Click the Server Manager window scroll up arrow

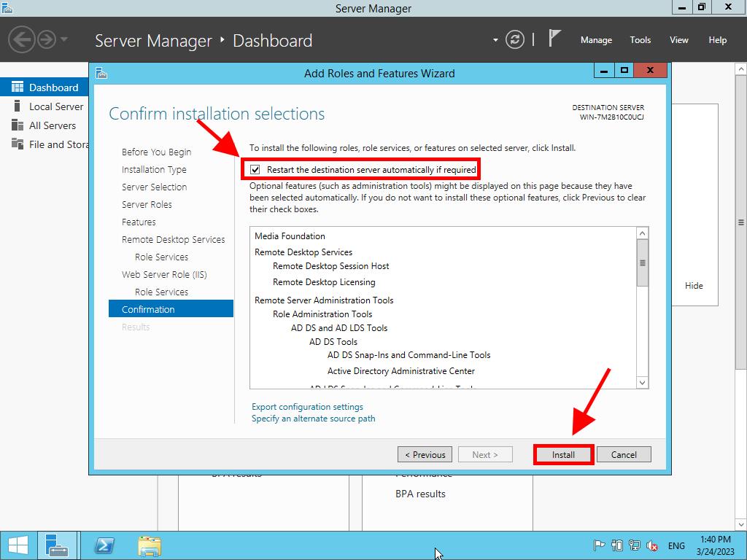point(741,69)
